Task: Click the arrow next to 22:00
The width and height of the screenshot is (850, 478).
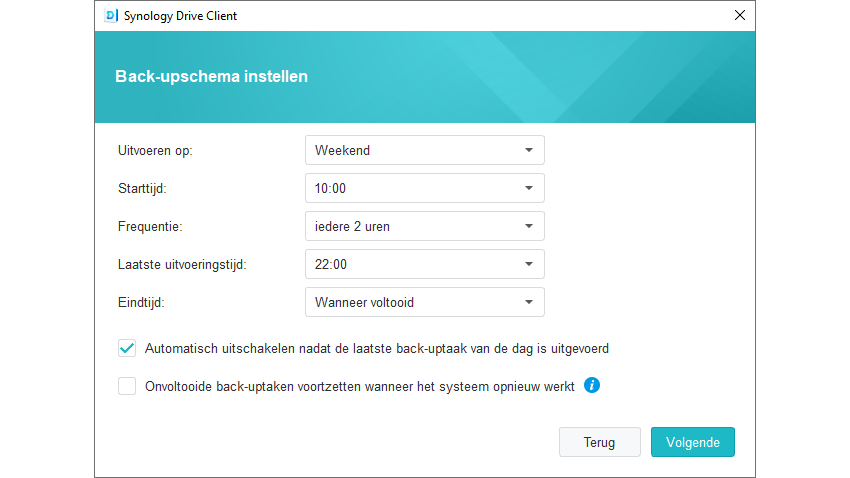Action: (x=529, y=264)
